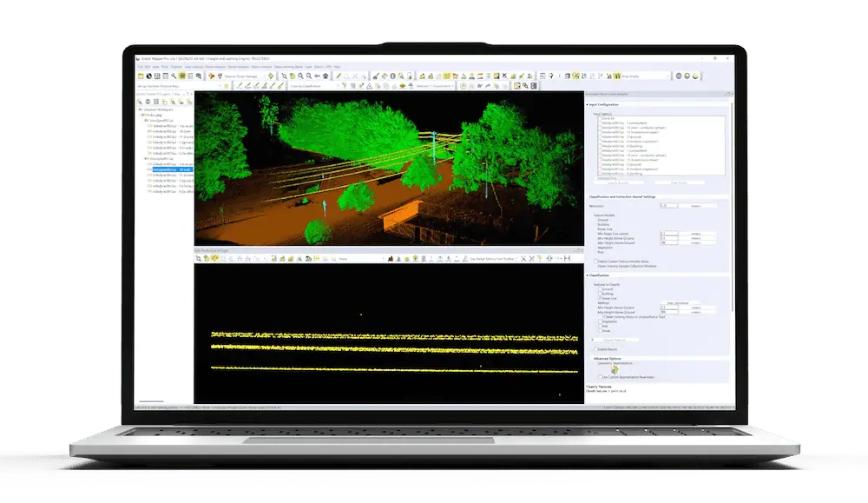This screenshot has width=868, height=503.
Task: Toggle Reset Existing Points to Unclassified checkbox
Action: 604,316
